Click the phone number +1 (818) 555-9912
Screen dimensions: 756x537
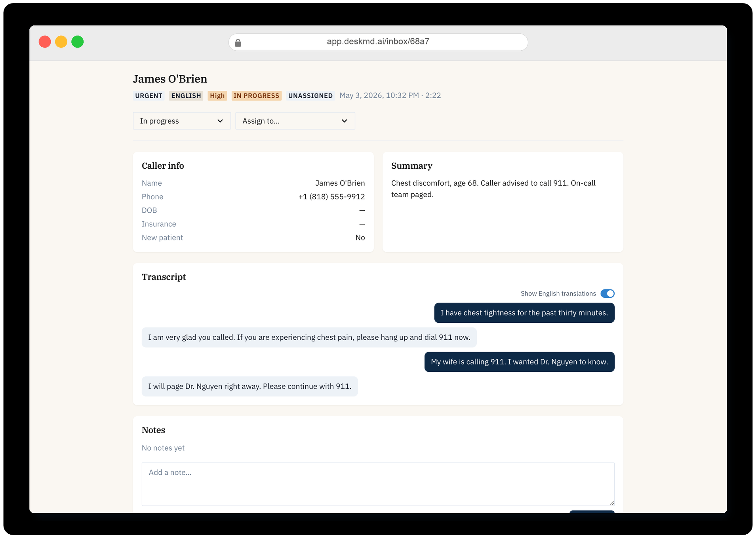tap(331, 197)
